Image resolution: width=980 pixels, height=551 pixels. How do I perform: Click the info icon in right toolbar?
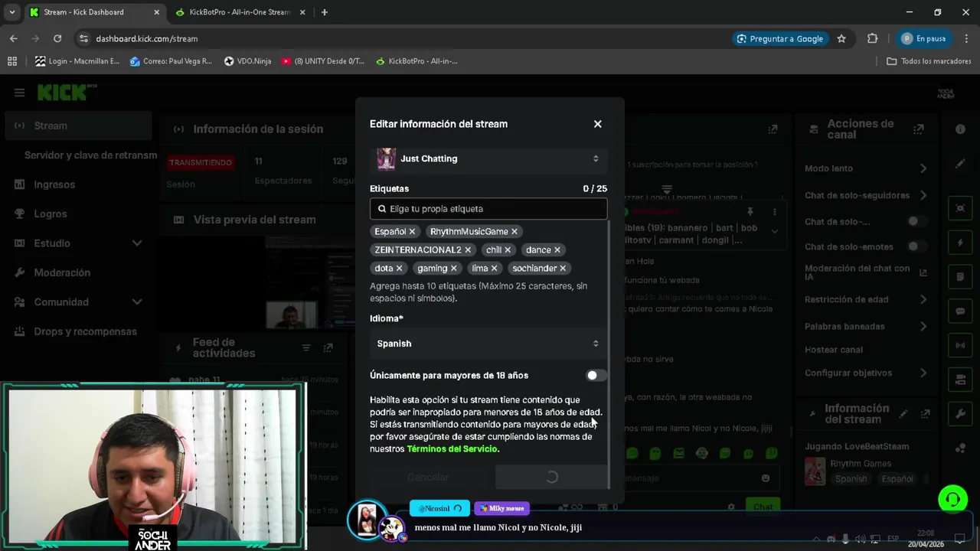[x=961, y=129]
